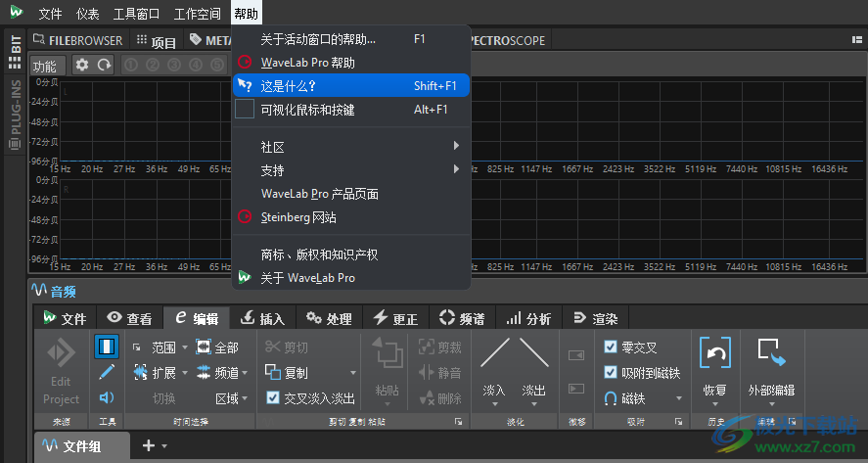Open the 处理 ribbon tab
Screen dimensions: 868x463
point(330,318)
